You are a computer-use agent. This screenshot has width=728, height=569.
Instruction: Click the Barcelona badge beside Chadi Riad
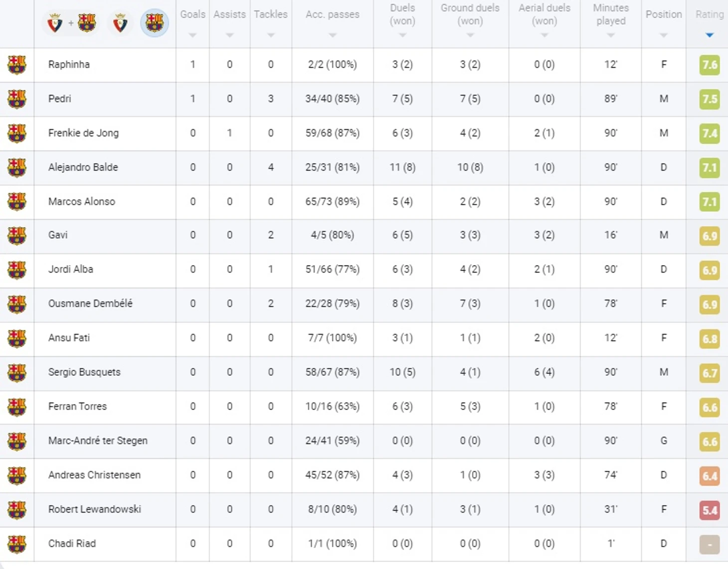17,544
